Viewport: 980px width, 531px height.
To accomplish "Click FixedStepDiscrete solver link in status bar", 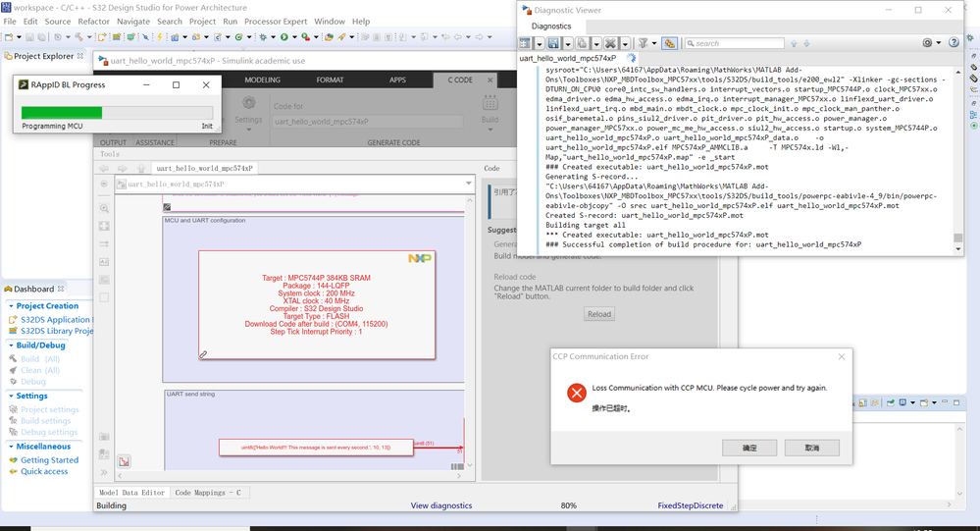I will coord(690,505).
